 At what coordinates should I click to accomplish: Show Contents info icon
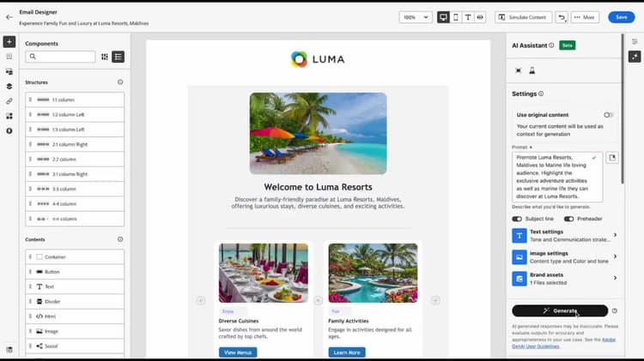tap(120, 239)
